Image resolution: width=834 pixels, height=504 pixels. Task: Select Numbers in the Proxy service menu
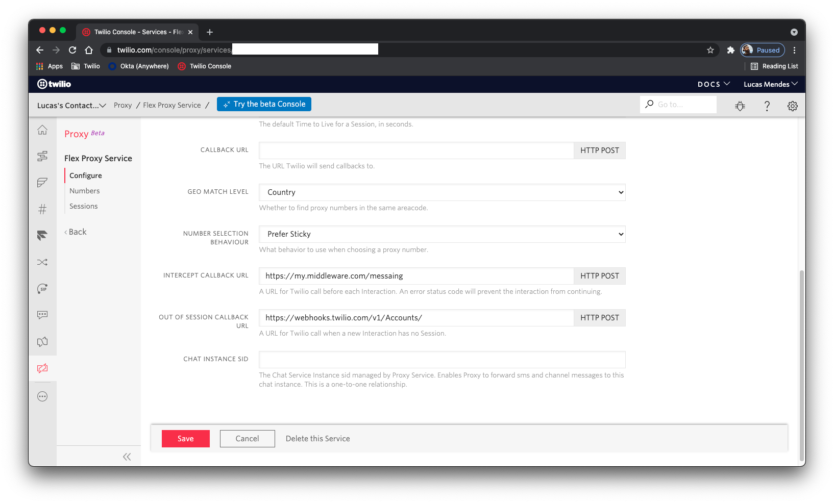click(85, 191)
